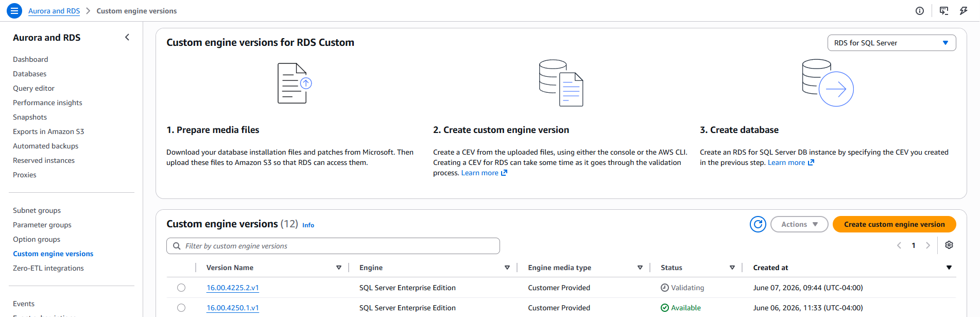Click the Create database illustration icon
The image size is (980, 317).
[828, 83]
